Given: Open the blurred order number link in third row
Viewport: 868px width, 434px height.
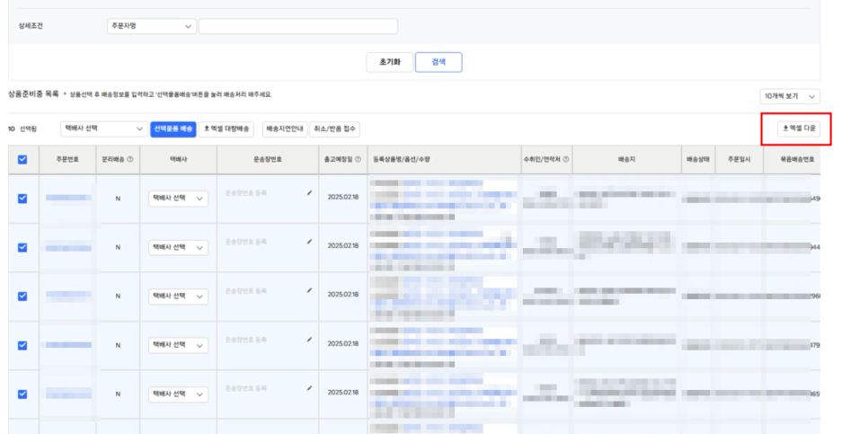Looking at the screenshot, I should [68, 296].
